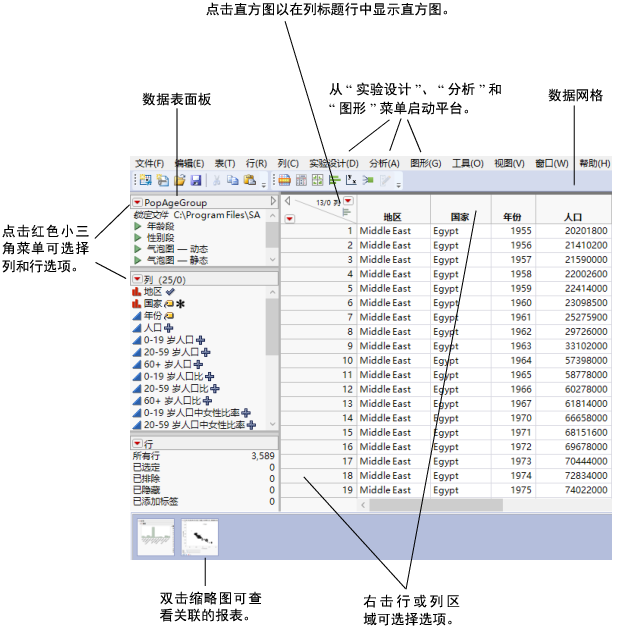Screen dimensions: 618x631
Task: Collapse the data table panel with right arrow
Action: pyautogui.click(x=273, y=201)
